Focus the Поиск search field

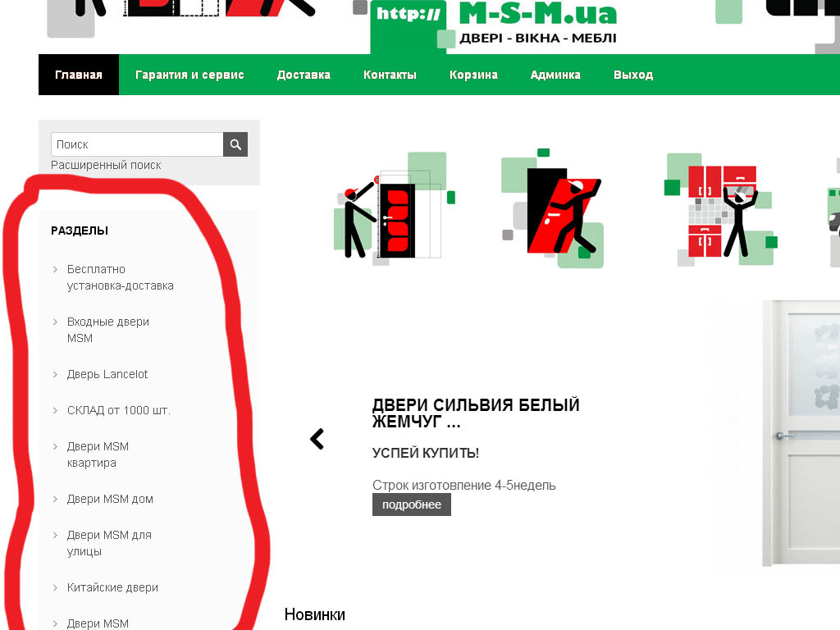pyautogui.click(x=137, y=144)
